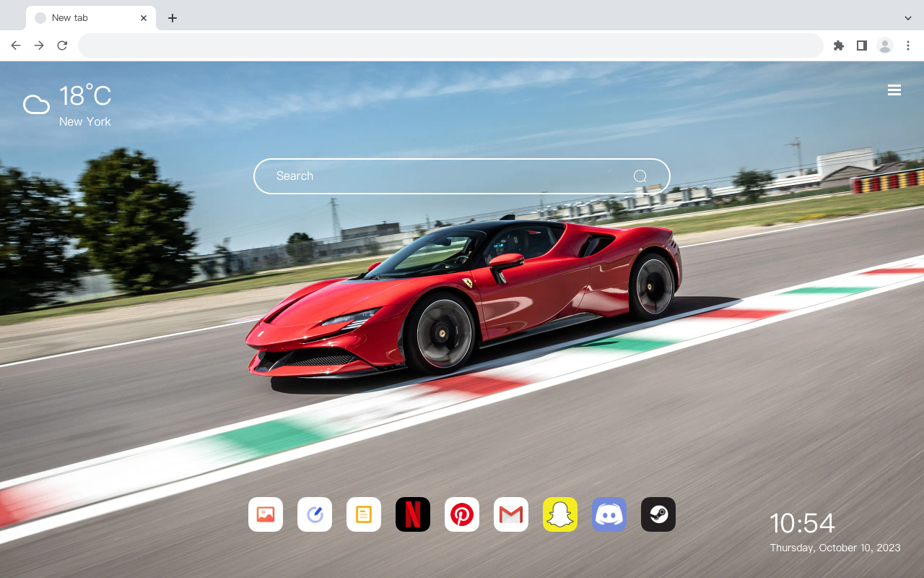Image resolution: width=924 pixels, height=578 pixels.
Task: Click the cloud weather icon
Action: (x=36, y=105)
